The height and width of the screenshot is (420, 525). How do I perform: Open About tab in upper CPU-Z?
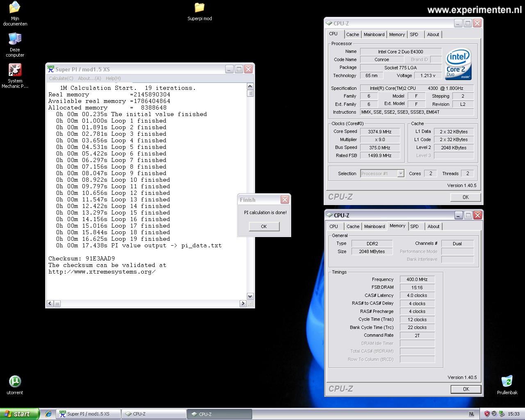click(x=433, y=34)
